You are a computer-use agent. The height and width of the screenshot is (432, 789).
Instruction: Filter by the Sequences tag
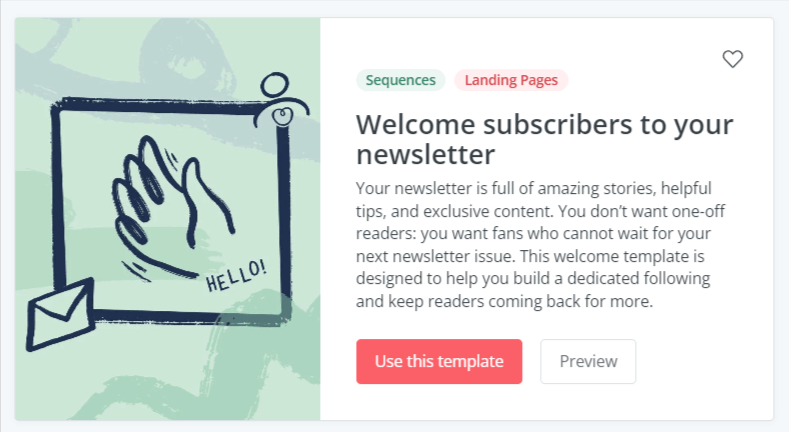coord(401,80)
